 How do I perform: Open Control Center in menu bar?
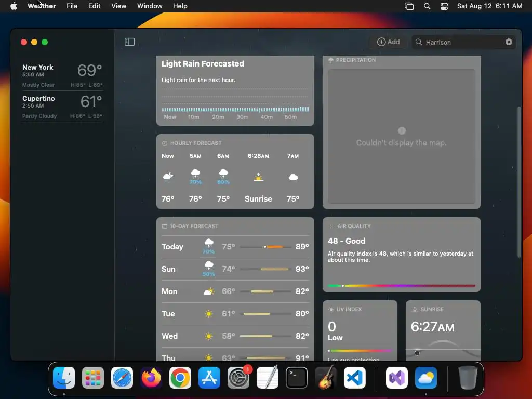pyautogui.click(x=444, y=6)
